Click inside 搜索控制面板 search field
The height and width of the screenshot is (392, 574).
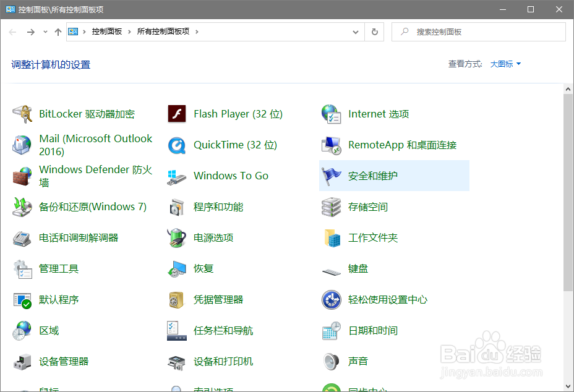click(479, 32)
